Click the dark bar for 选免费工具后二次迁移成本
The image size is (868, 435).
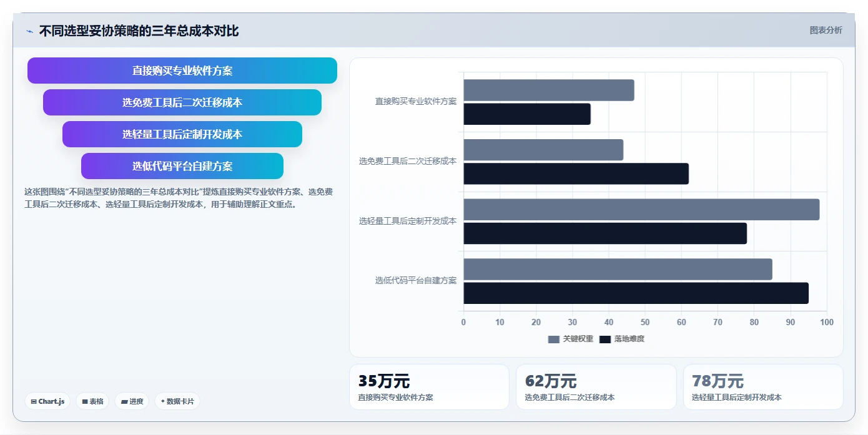point(576,174)
